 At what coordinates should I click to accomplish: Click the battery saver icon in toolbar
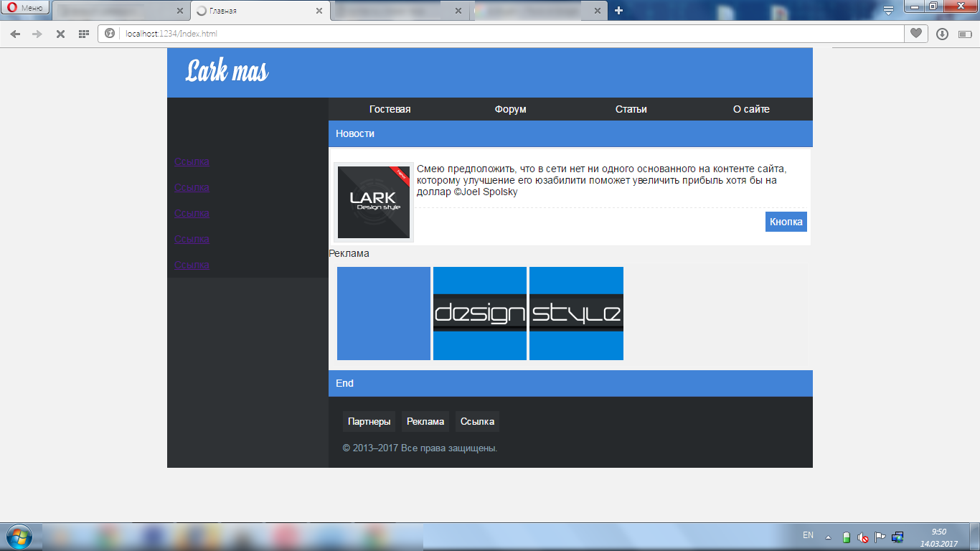coord(963,34)
